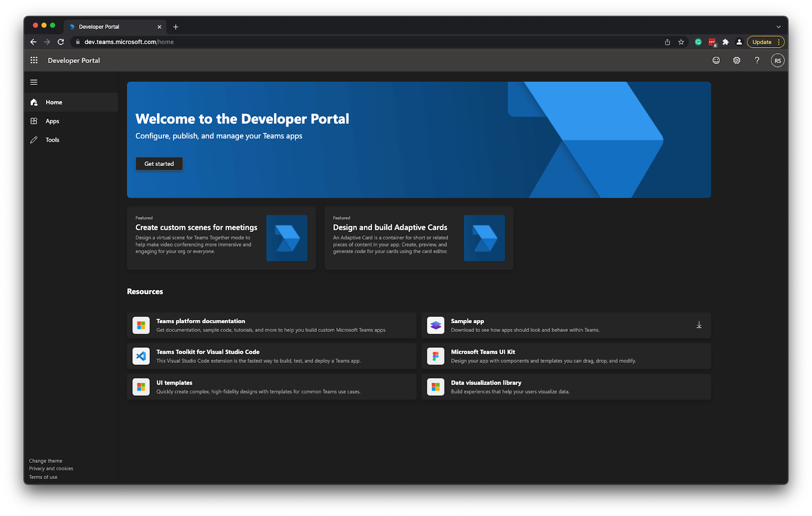The height and width of the screenshot is (516, 812).
Task: Open the Change theme link
Action: pos(46,460)
